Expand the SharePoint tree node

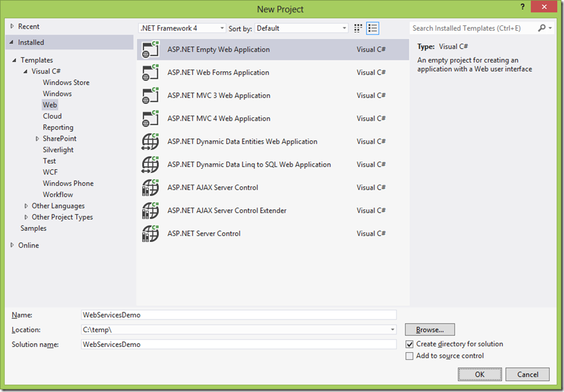[x=37, y=138]
